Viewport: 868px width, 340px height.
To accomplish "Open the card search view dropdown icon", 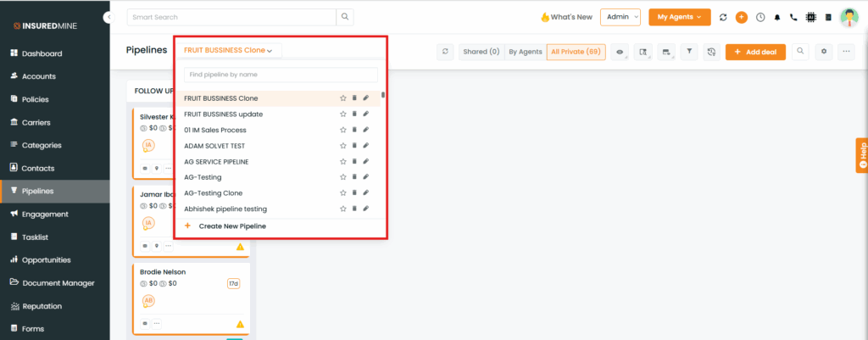I will [643, 52].
